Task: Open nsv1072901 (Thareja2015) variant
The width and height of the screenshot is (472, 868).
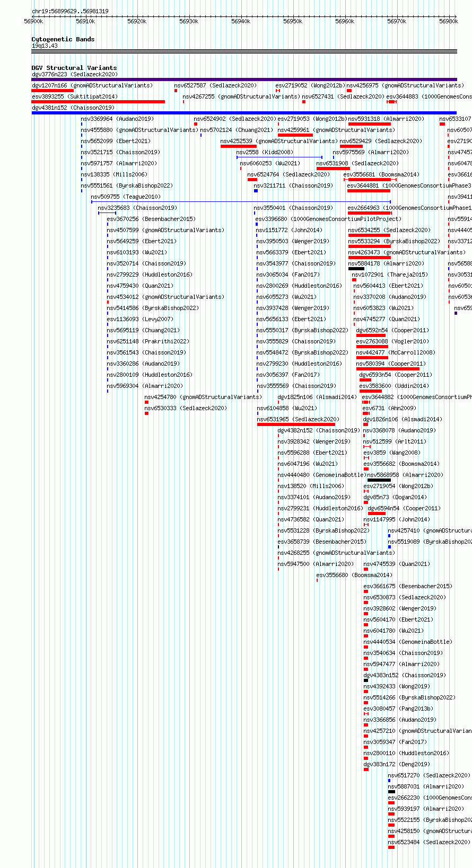Action: 389,274
